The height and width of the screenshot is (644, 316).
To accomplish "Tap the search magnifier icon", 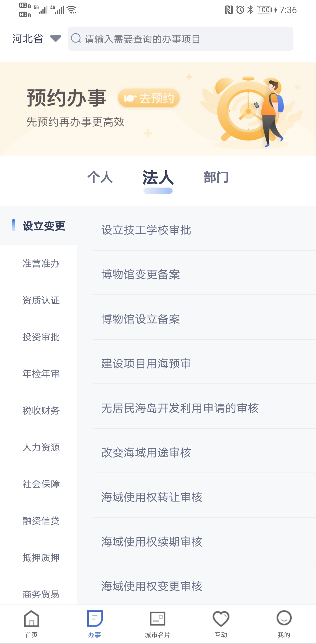I will pos(76,38).
